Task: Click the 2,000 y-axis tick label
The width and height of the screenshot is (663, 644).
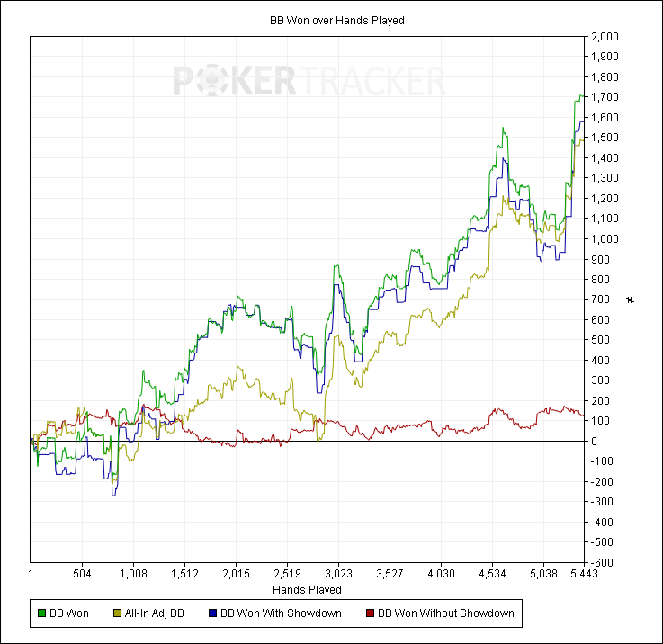Action: (x=605, y=36)
